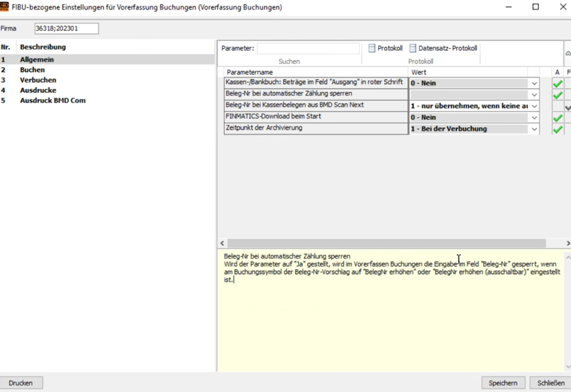Open the FINMATICS-Download beim Start dropdown

pyautogui.click(x=534, y=117)
